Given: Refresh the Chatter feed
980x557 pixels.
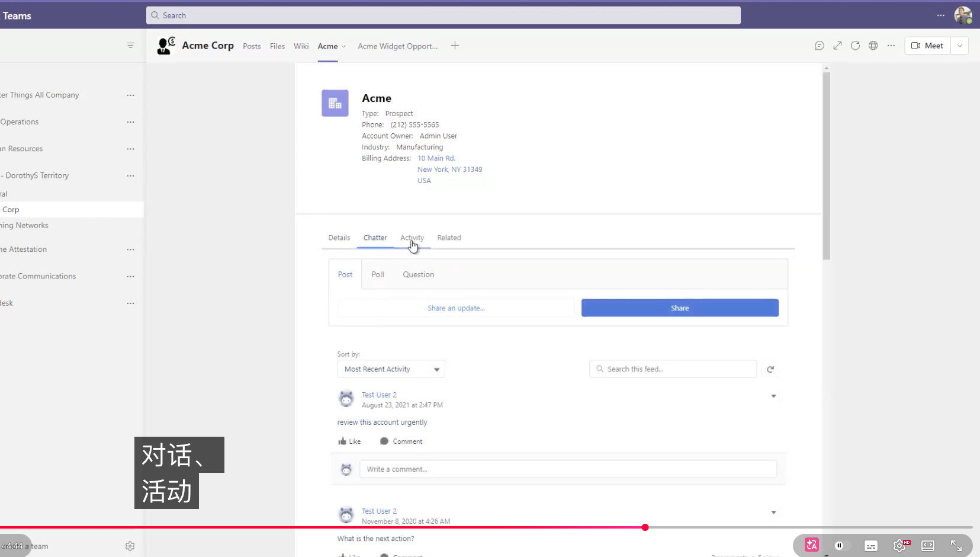Looking at the screenshot, I should (770, 369).
